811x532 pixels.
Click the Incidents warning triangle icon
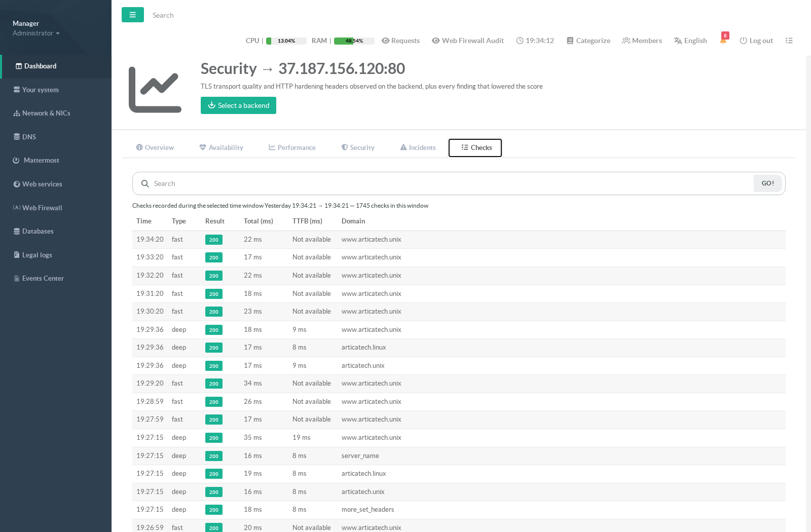click(x=403, y=147)
